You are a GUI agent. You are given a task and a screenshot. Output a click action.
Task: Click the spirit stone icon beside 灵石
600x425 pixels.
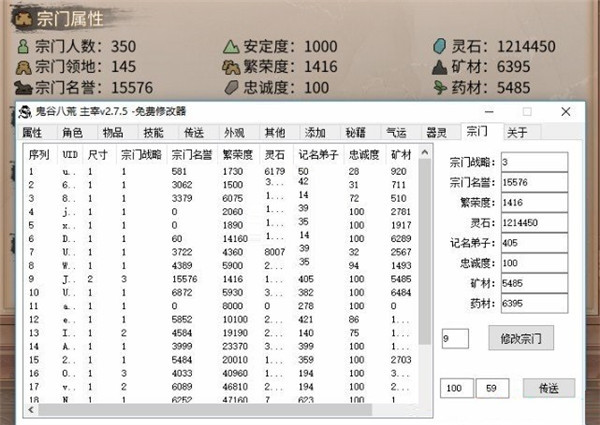click(440, 46)
